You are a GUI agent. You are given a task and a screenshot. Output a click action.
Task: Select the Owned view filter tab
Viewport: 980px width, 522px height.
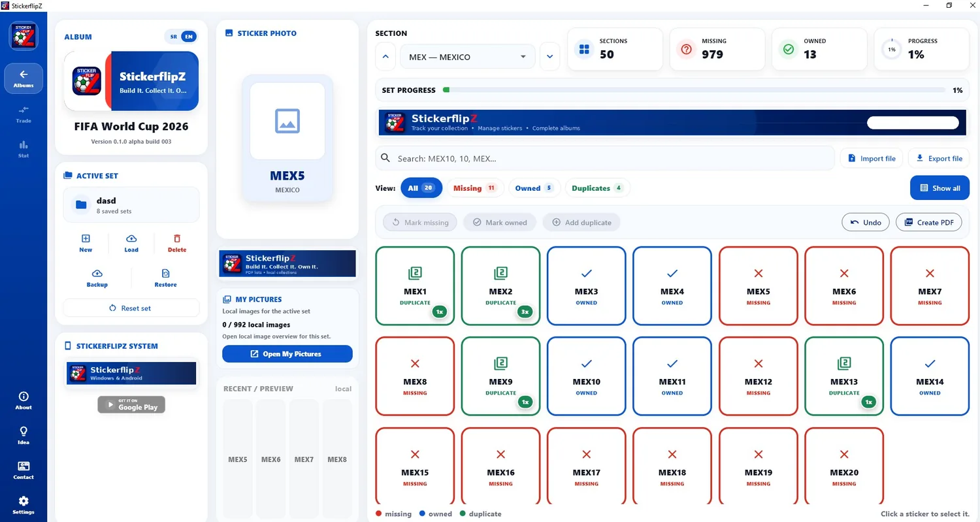coord(534,188)
